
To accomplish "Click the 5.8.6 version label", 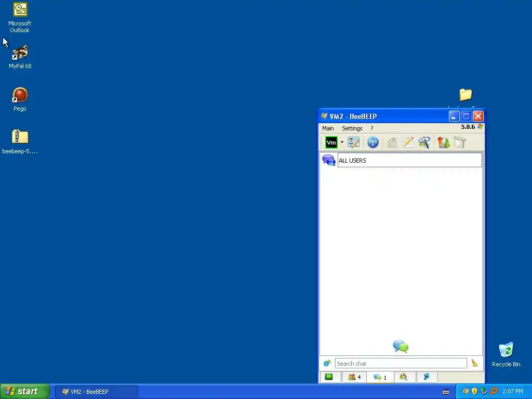I will [468, 127].
